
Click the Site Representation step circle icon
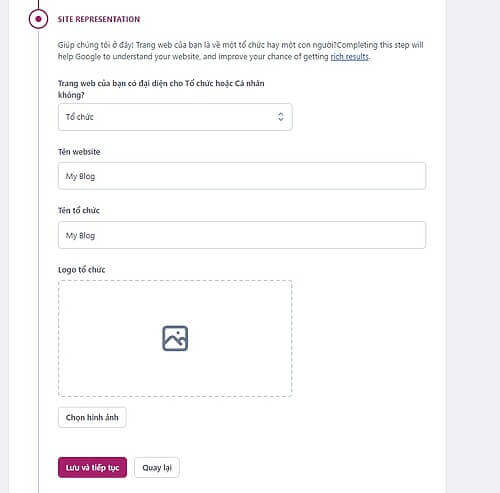click(x=38, y=19)
